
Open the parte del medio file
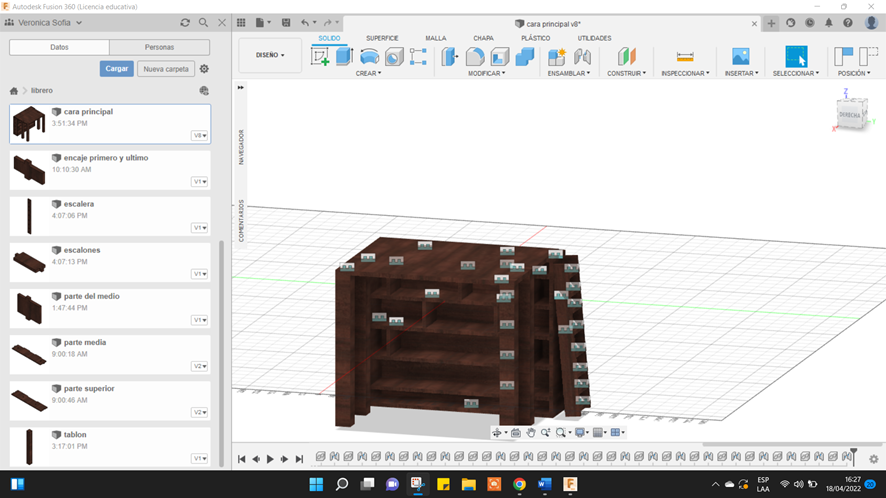point(110,308)
